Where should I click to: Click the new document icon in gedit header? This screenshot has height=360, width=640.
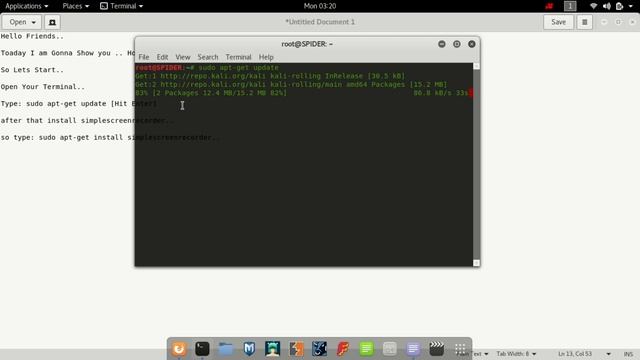click(x=52, y=22)
